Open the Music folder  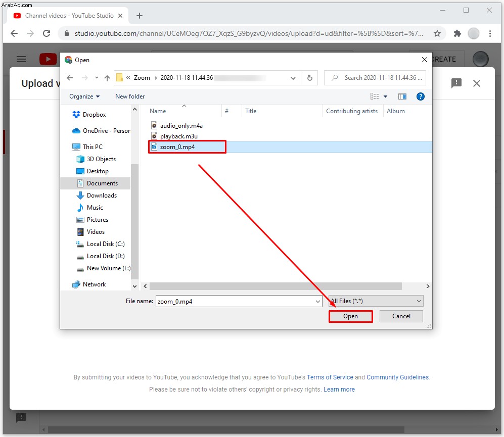(89, 208)
